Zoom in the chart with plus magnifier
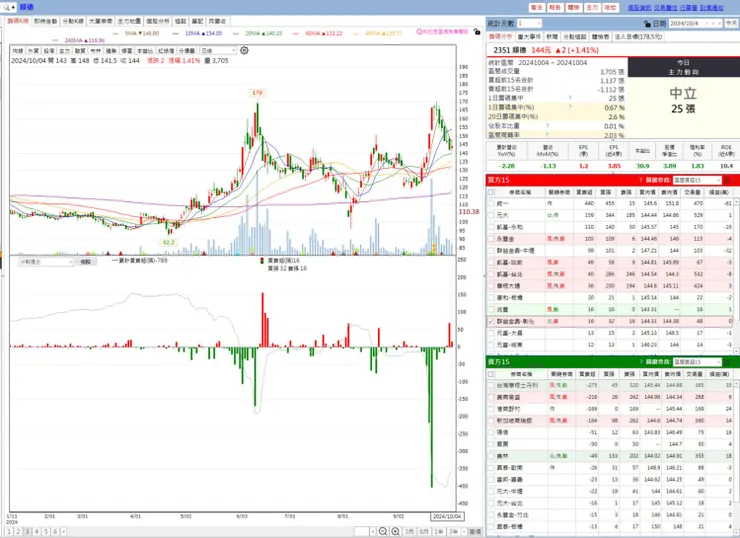This screenshot has width=740, height=538. [395, 531]
